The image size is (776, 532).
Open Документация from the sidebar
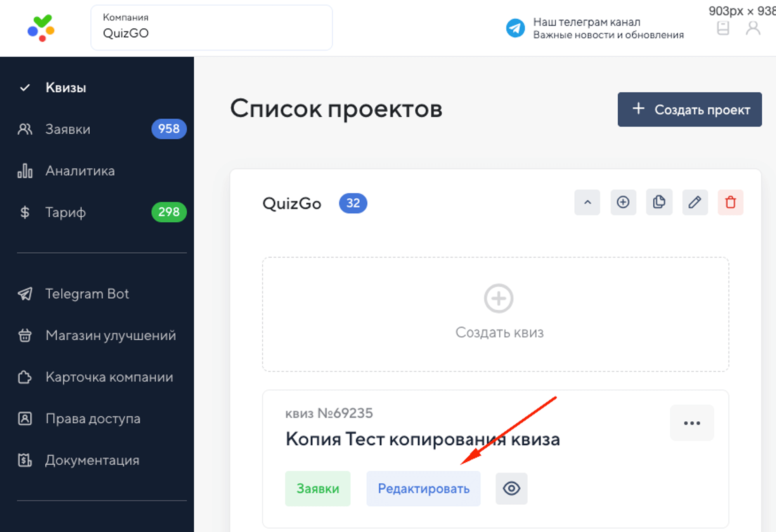[x=92, y=460]
